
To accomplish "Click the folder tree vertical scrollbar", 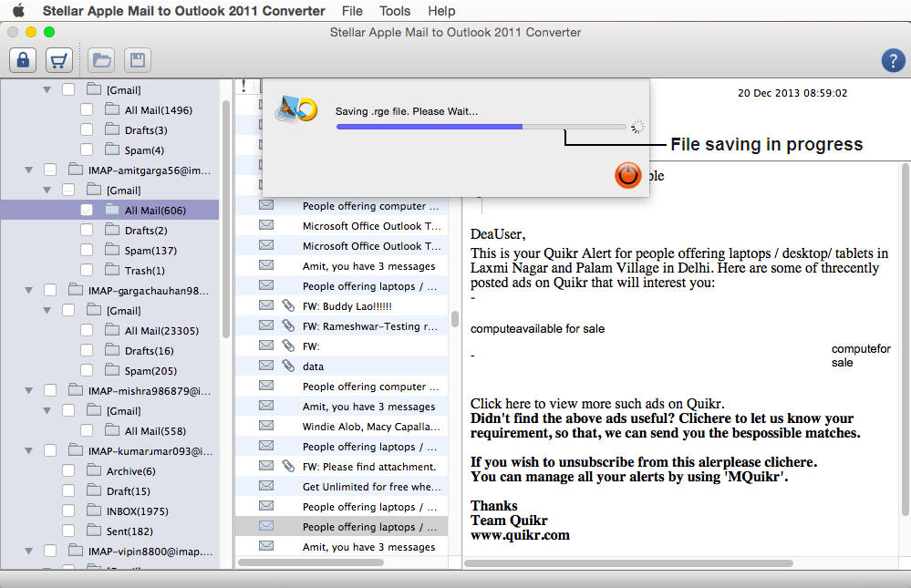I will pyautogui.click(x=226, y=218).
